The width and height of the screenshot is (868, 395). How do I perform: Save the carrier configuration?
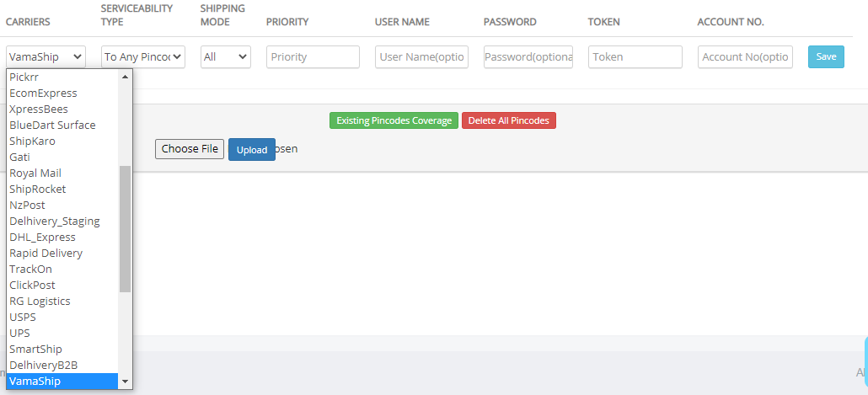pyautogui.click(x=826, y=56)
